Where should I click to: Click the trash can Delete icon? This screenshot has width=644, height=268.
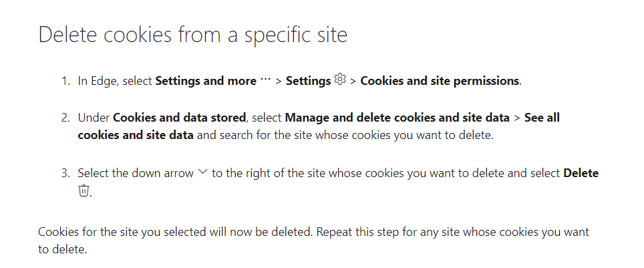(x=84, y=190)
